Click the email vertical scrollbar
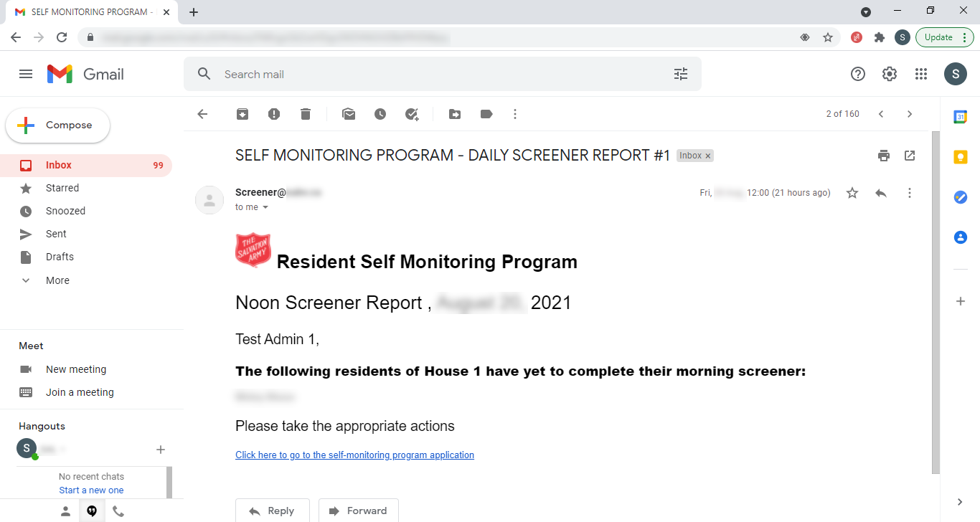The height and width of the screenshot is (522, 980). click(x=936, y=302)
